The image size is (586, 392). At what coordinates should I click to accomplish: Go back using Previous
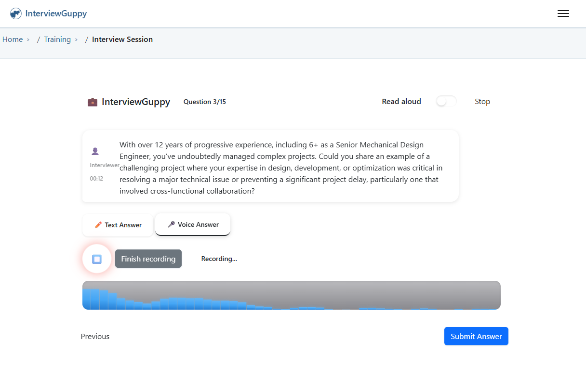[95, 336]
